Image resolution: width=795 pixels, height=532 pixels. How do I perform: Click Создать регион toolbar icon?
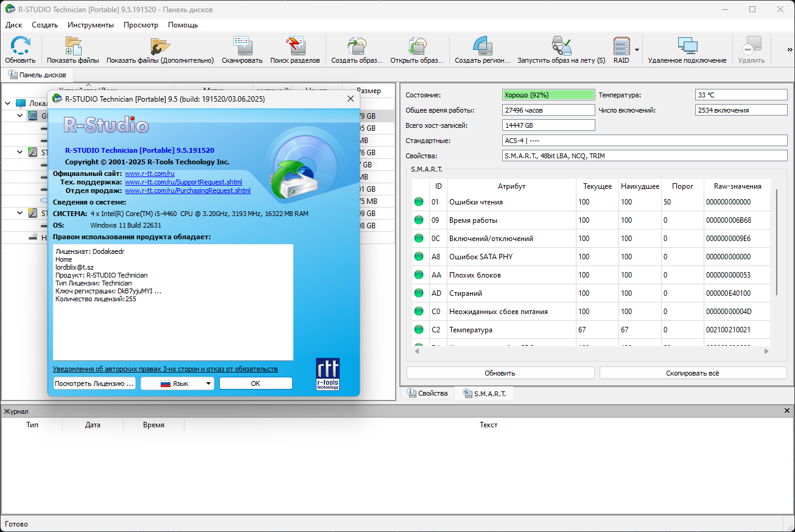(482, 47)
